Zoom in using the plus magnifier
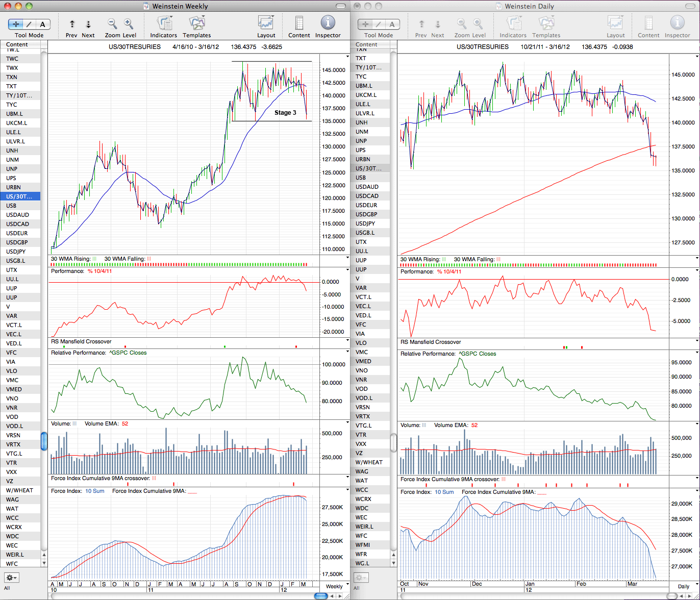700x600 pixels. [129, 23]
